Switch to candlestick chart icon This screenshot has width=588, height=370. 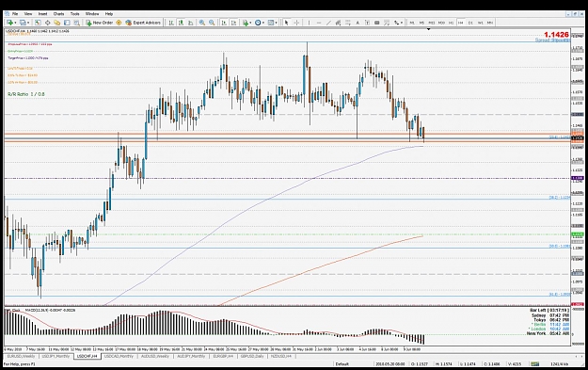(x=181, y=23)
